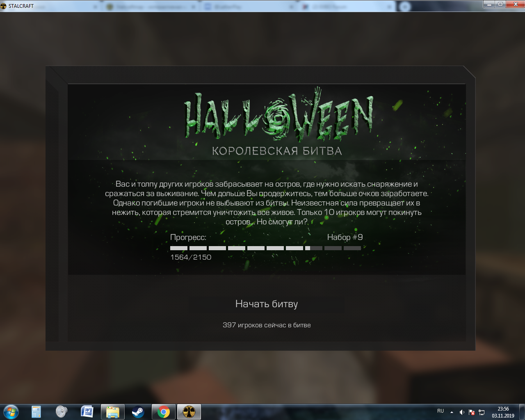The height and width of the screenshot is (420, 525).
Task: Switch the RU input language indicator
Action: pos(441,411)
